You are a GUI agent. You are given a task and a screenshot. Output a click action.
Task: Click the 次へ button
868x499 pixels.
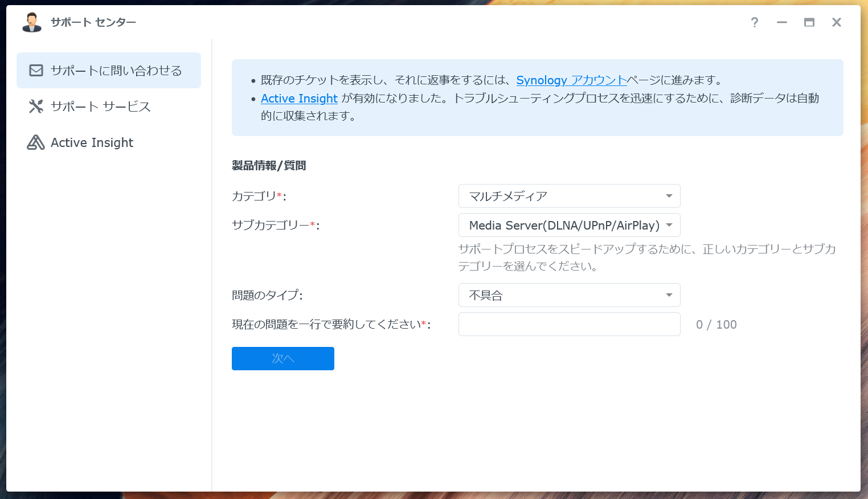pos(282,358)
